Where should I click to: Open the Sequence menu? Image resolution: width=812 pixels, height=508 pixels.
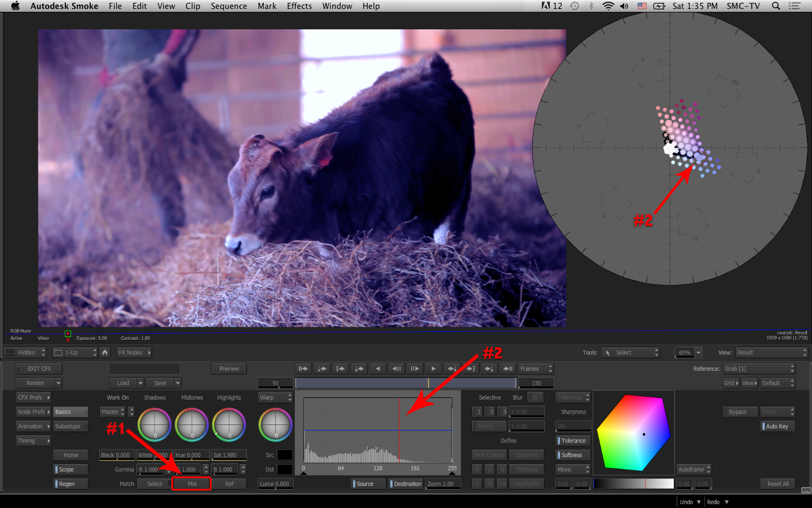[x=228, y=6]
